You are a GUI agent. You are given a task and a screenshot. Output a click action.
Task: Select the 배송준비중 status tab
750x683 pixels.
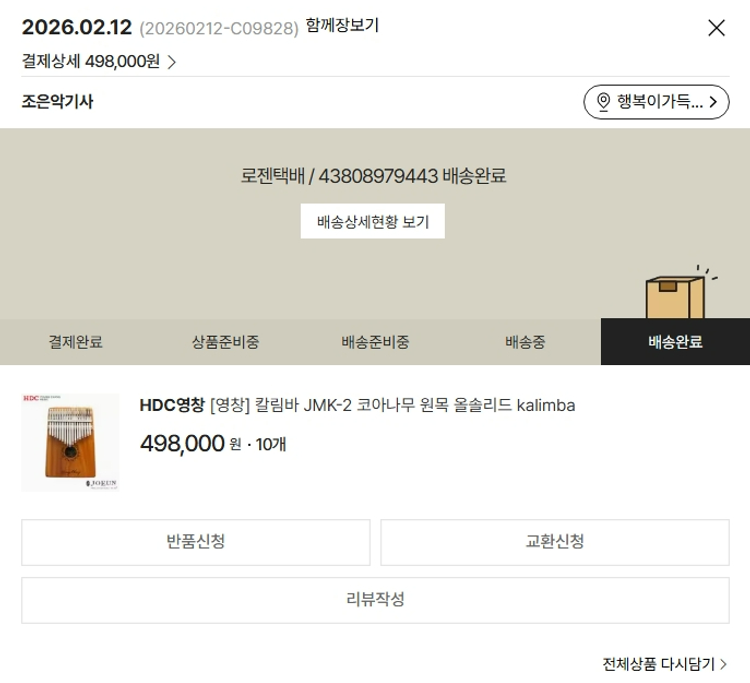(375, 342)
